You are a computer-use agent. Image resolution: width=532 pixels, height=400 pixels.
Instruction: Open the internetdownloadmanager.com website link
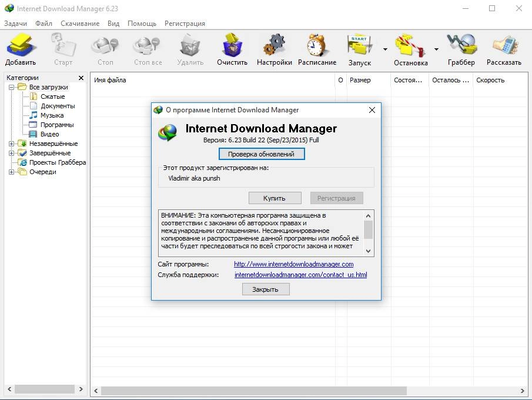(x=294, y=264)
